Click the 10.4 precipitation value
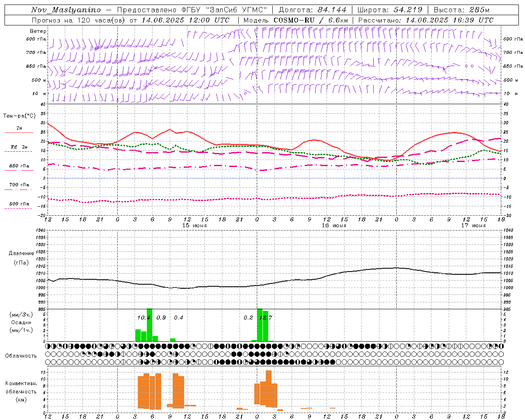The width and height of the screenshot is (525, 420). point(144,318)
